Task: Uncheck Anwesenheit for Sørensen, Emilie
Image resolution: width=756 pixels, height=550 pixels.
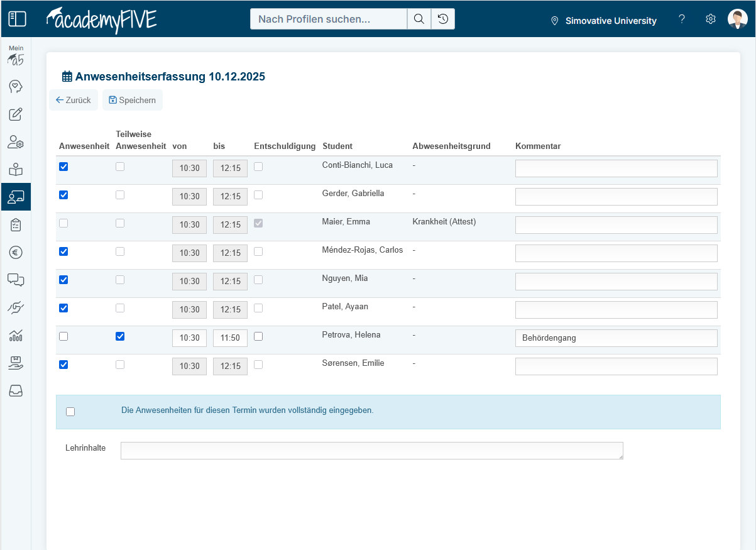Action: pos(63,365)
